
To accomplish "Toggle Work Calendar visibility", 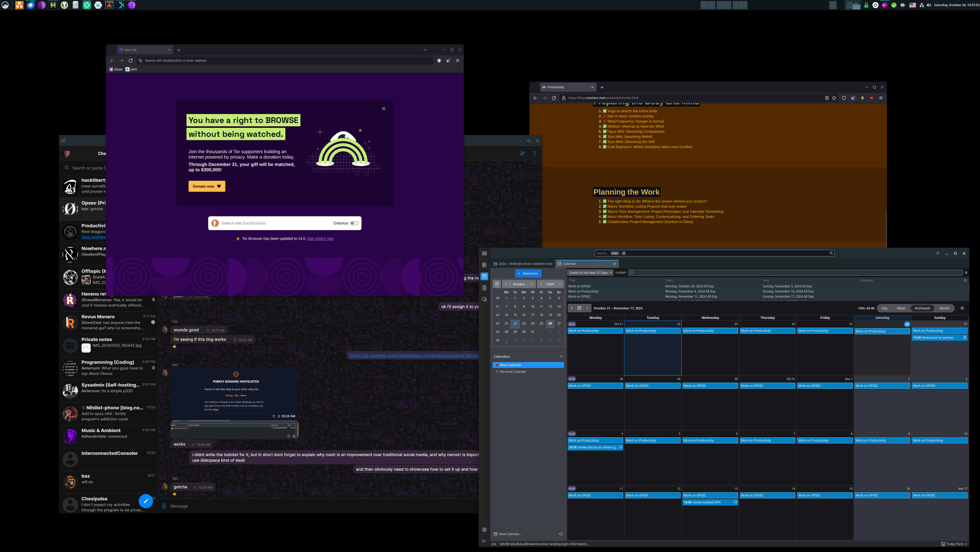I will (497, 365).
